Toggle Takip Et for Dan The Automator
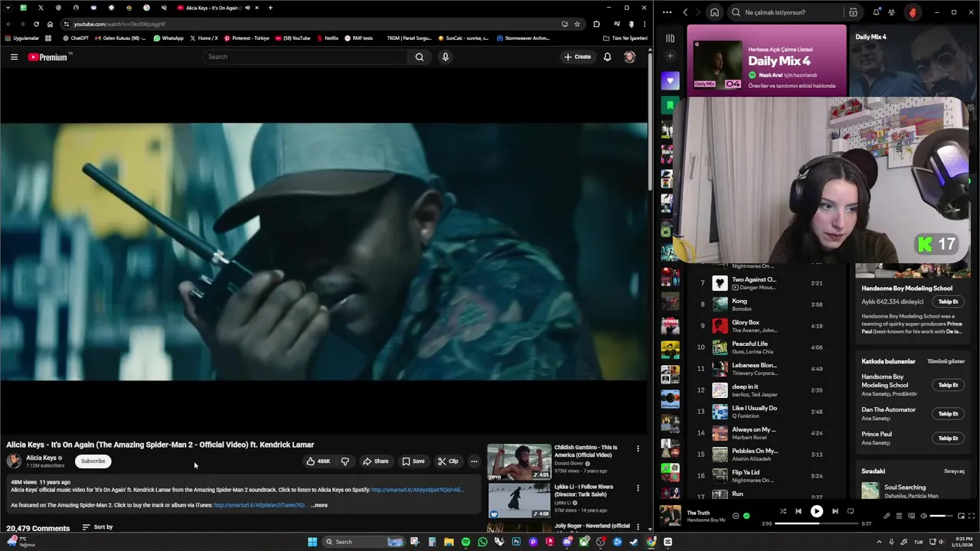This screenshot has width=980, height=551. point(948,413)
